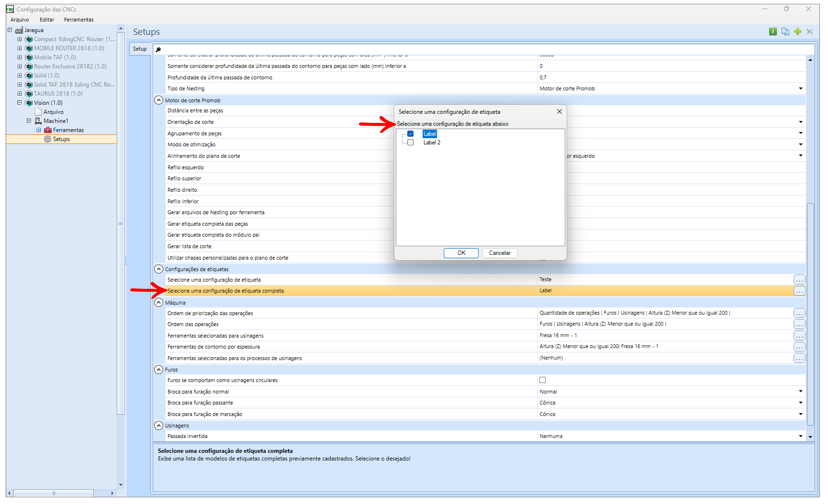Open the Broca para furação passante dropdown
828x504 pixels.
800,403
